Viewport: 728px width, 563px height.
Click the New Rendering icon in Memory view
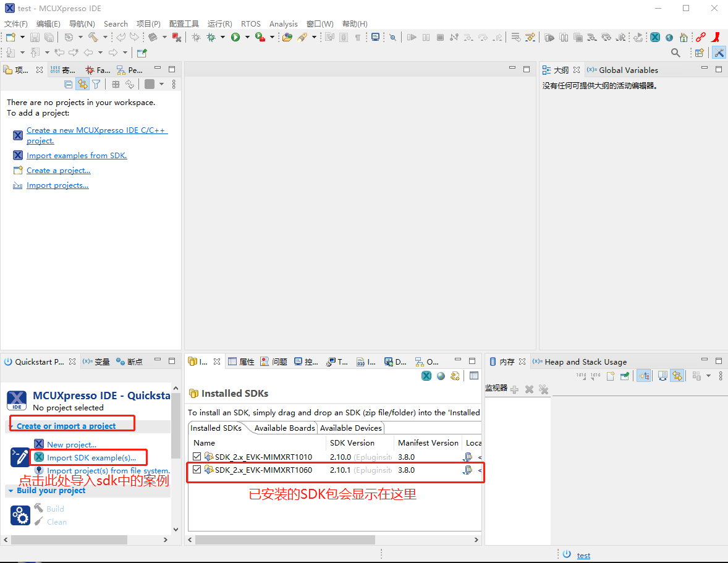tap(611, 376)
